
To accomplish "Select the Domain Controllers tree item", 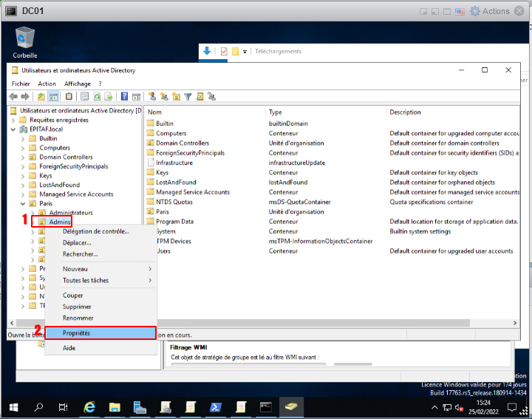I will click(66, 157).
